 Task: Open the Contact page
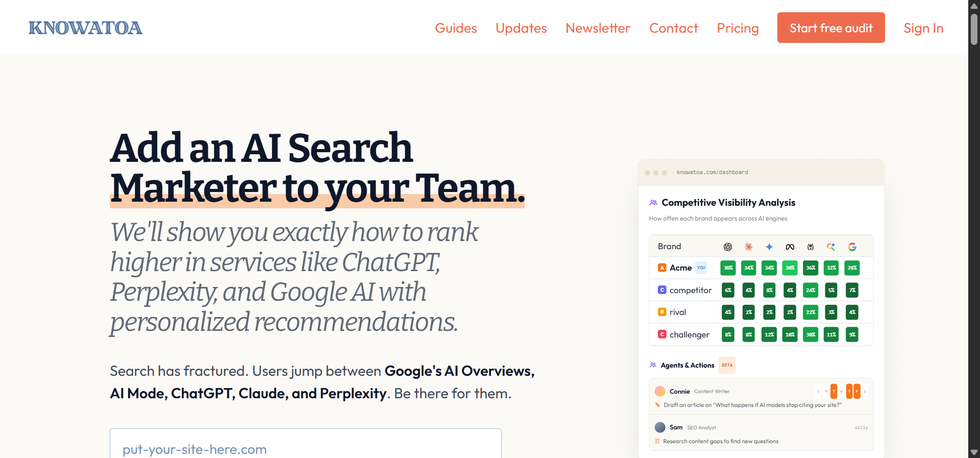[674, 28]
